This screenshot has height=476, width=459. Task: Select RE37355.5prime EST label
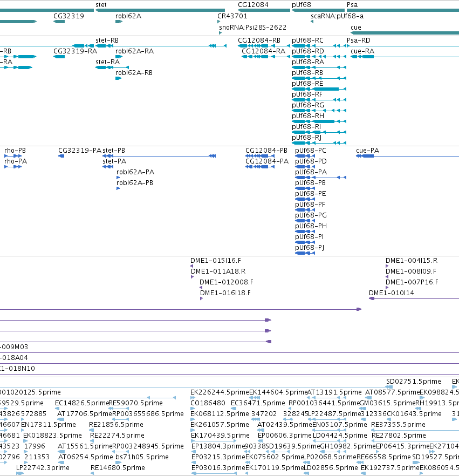[398, 424]
